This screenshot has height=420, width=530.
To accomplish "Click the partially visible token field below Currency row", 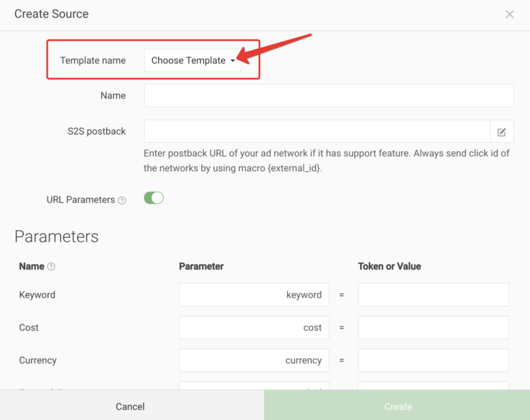I will pyautogui.click(x=433, y=386).
